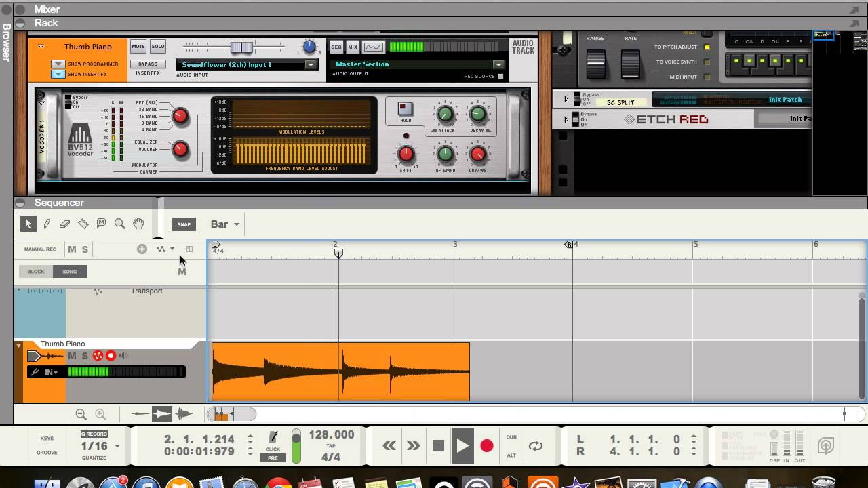Switch to Block view
868x488 pixels.
pos(36,272)
